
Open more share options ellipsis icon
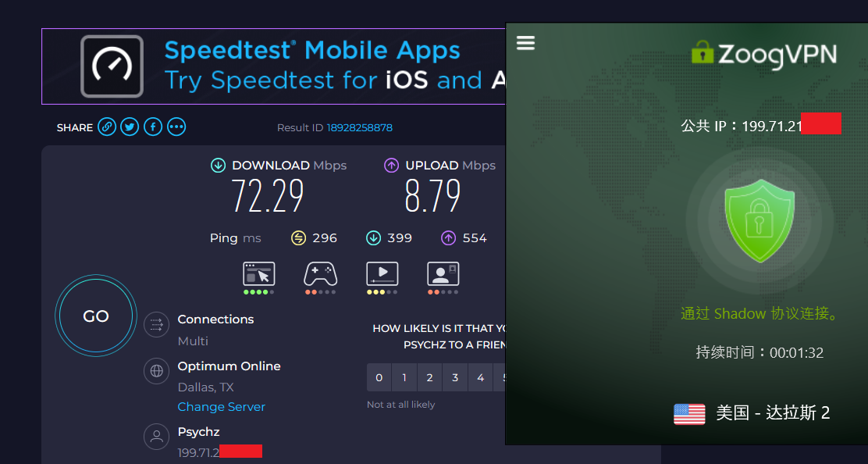coord(176,127)
